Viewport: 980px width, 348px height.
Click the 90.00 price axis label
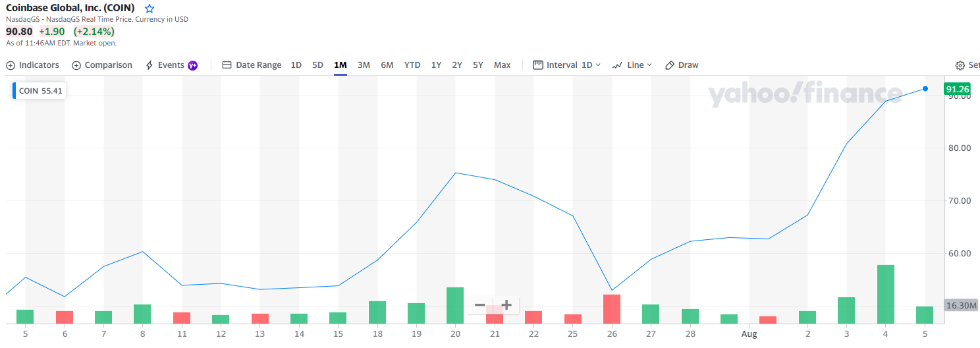[x=960, y=97]
